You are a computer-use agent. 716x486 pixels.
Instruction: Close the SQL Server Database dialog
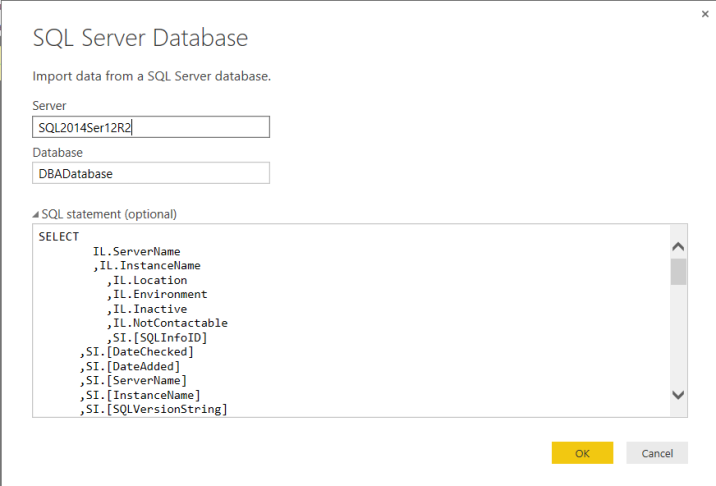coord(705,14)
